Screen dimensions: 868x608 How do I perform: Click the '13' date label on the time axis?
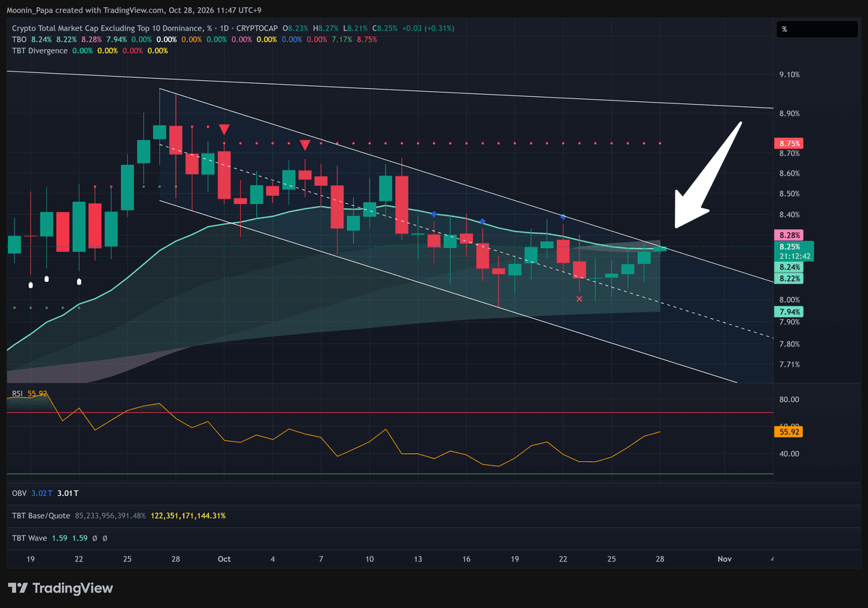tap(418, 560)
